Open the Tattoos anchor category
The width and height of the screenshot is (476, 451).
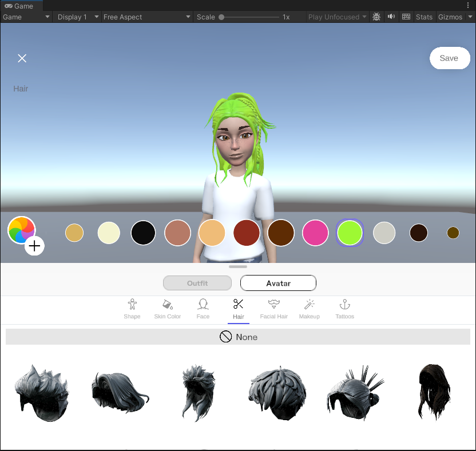click(345, 308)
